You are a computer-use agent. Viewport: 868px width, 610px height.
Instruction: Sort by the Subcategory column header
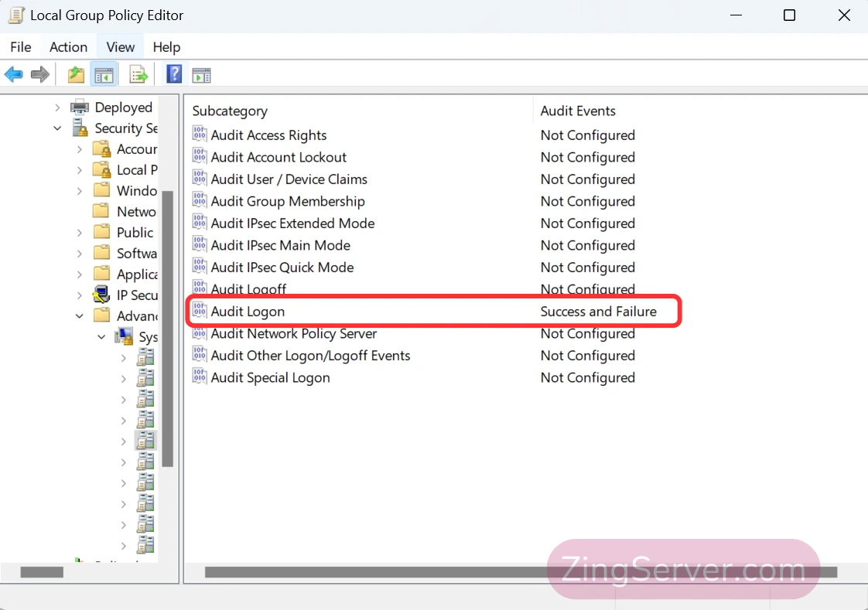230,111
